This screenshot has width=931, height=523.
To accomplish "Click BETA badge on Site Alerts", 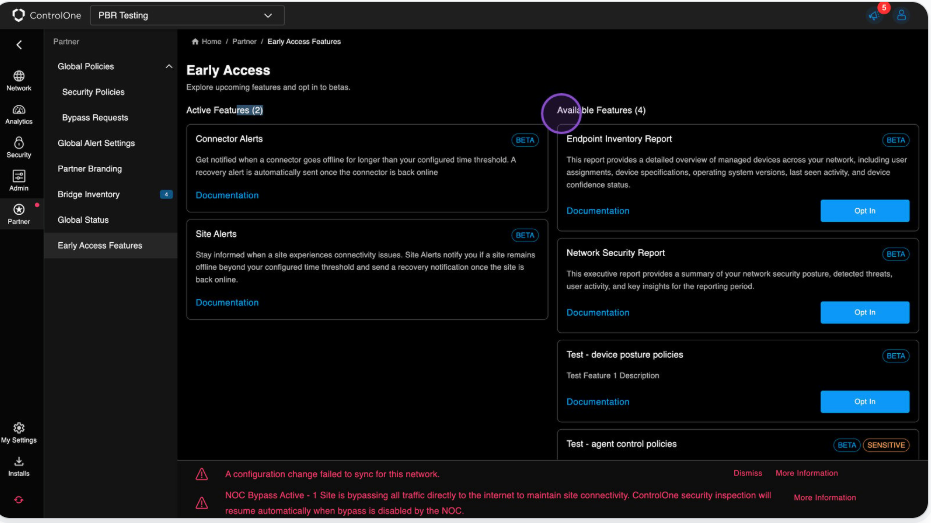I will pyautogui.click(x=525, y=235).
